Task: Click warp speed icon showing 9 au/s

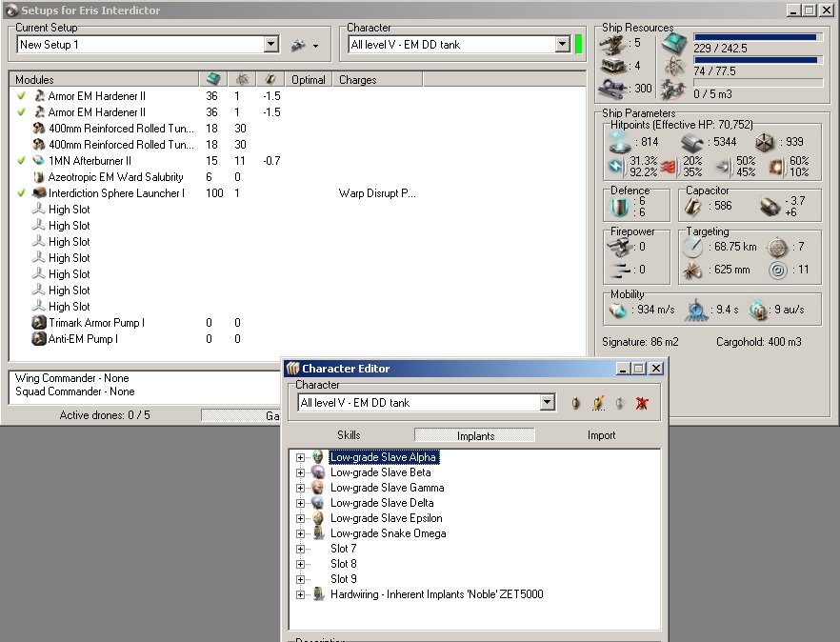Action: (x=758, y=310)
